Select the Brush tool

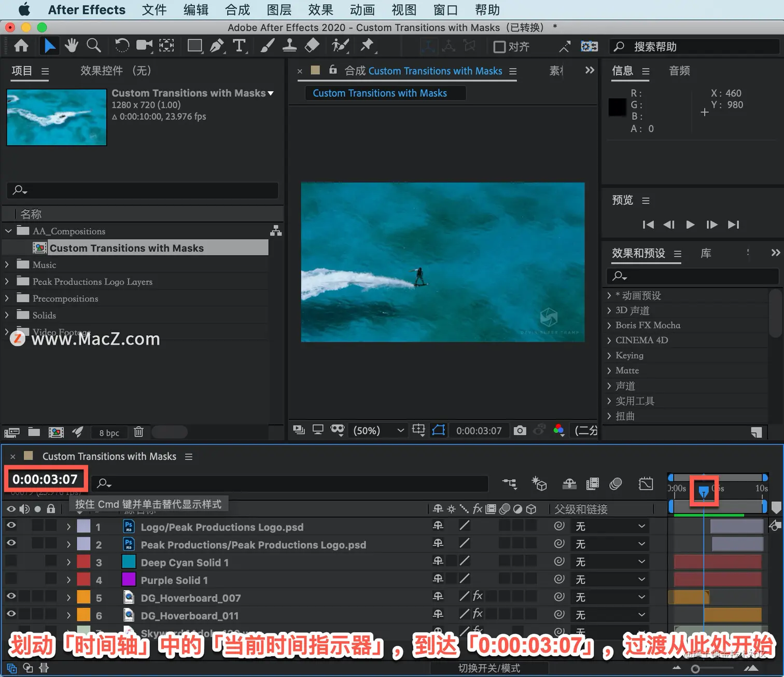pos(267,46)
